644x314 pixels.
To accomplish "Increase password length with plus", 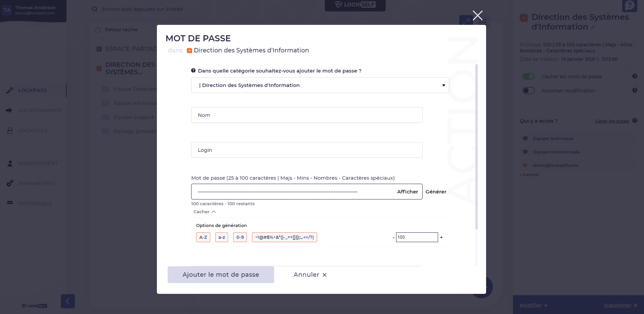I will [441, 237].
